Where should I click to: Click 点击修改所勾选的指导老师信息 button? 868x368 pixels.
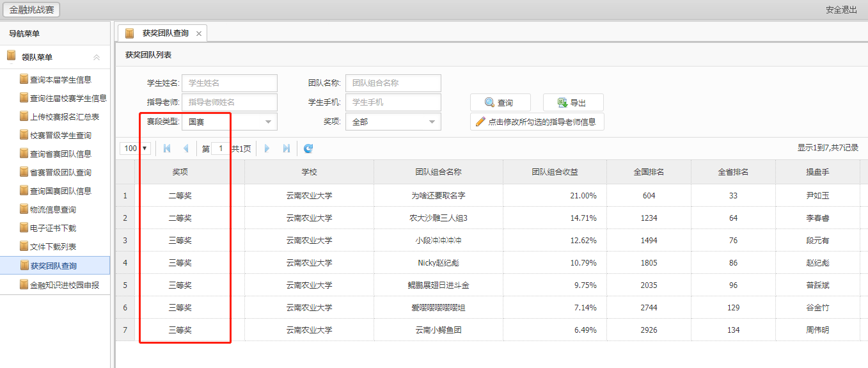537,122
